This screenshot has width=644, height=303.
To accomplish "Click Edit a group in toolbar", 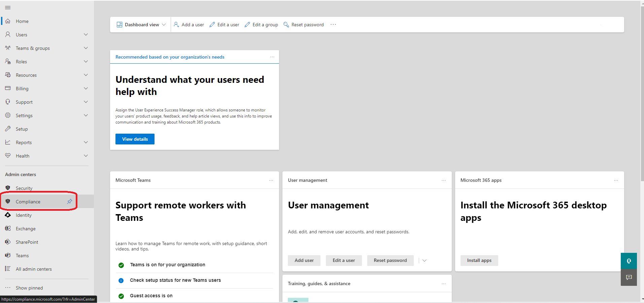I will tap(261, 25).
